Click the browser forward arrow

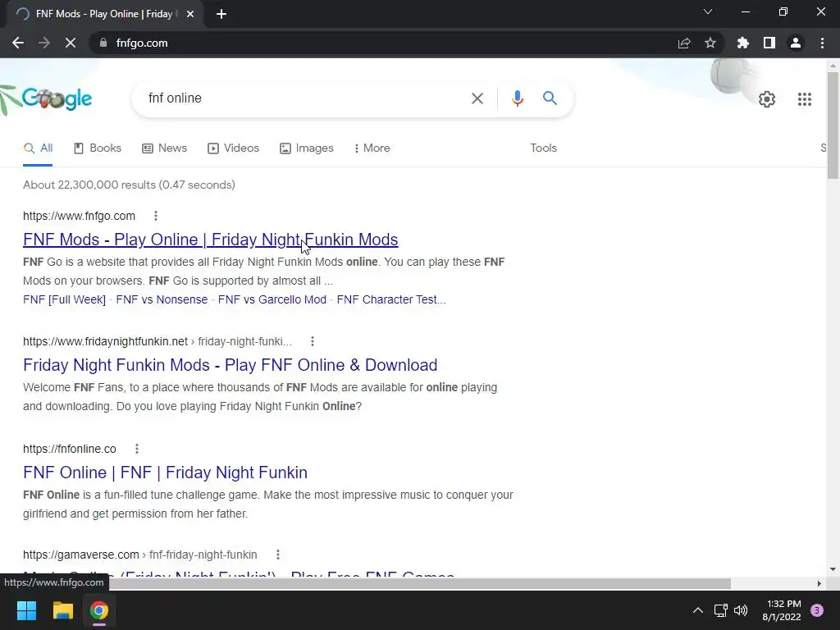(x=44, y=43)
